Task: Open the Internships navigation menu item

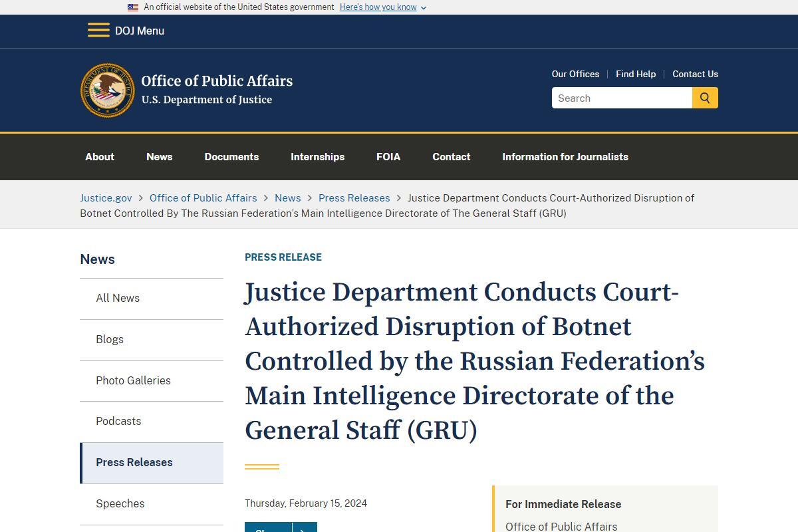Action: pyautogui.click(x=317, y=157)
